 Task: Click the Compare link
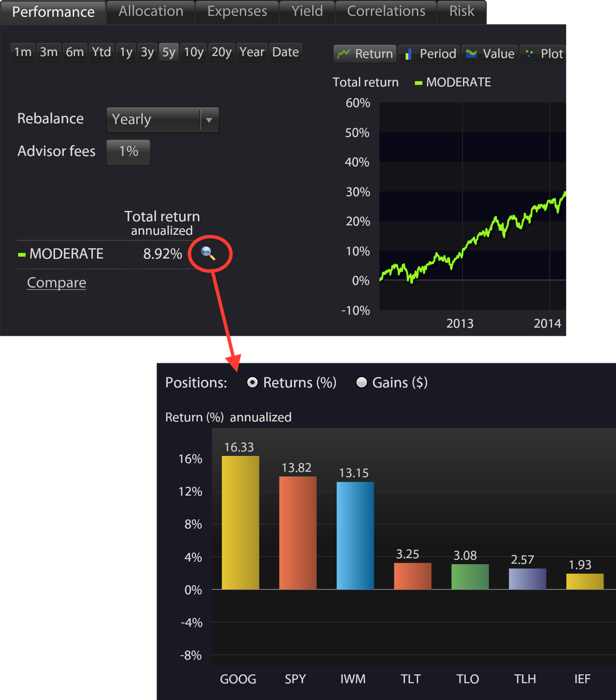pyautogui.click(x=56, y=283)
